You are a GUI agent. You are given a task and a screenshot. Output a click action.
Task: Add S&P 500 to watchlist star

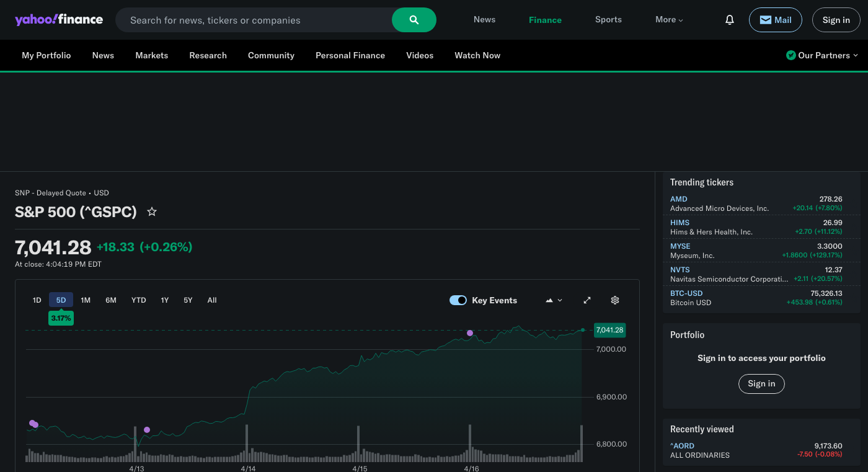[152, 212]
